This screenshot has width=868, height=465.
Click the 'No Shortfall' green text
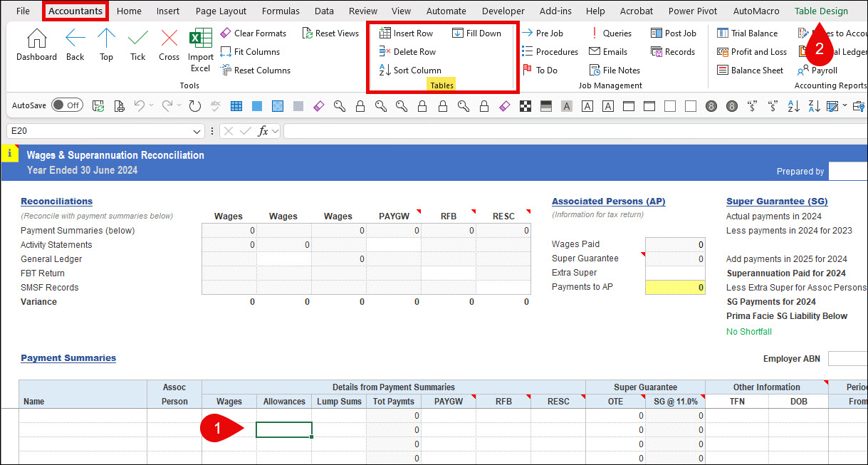point(749,332)
